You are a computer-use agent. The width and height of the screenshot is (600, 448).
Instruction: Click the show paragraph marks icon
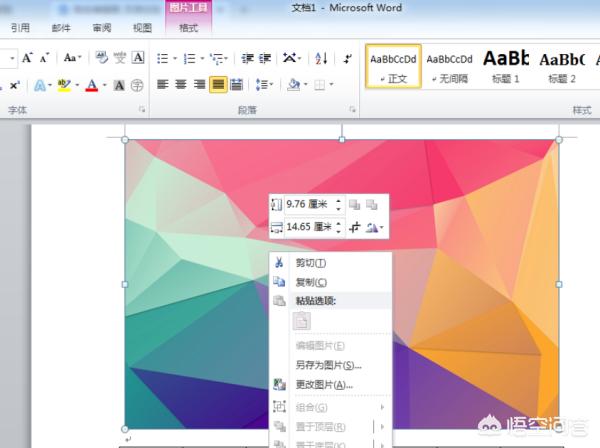[349, 58]
